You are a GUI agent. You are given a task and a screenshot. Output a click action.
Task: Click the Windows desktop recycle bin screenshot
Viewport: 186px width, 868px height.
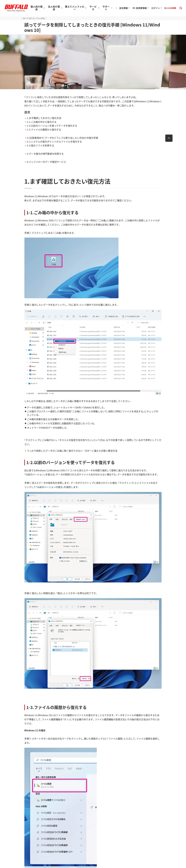tap(71, 268)
